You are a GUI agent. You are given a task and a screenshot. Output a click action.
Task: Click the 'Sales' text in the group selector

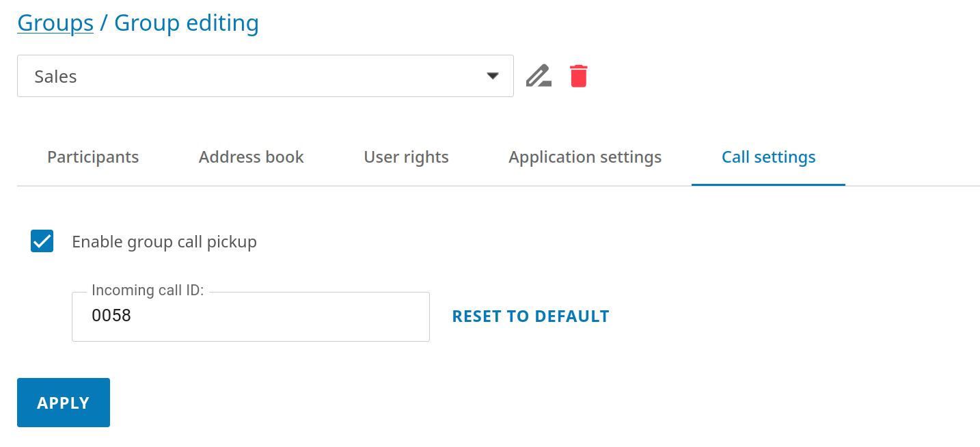click(x=55, y=77)
